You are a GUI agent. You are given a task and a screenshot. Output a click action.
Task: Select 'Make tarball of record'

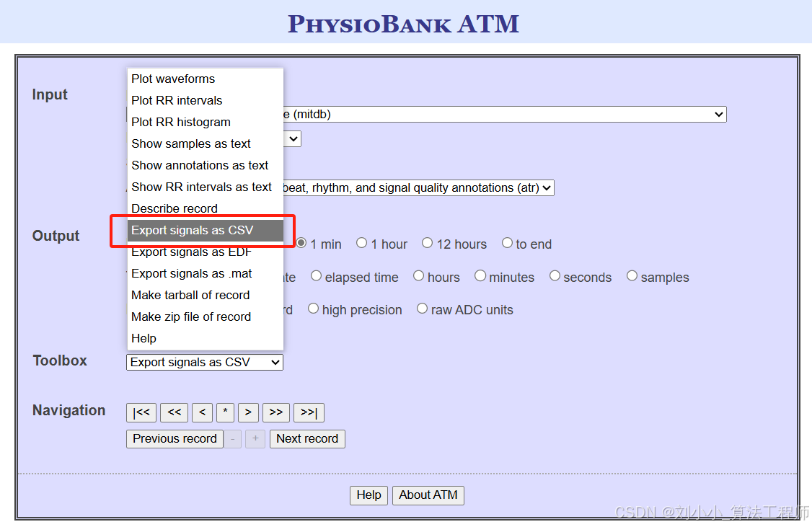point(205,295)
